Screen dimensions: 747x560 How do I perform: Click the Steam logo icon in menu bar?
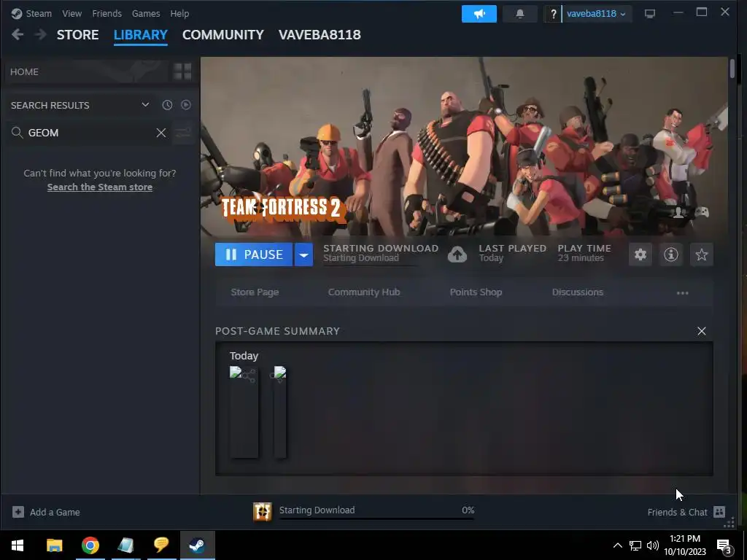click(17, 13)
